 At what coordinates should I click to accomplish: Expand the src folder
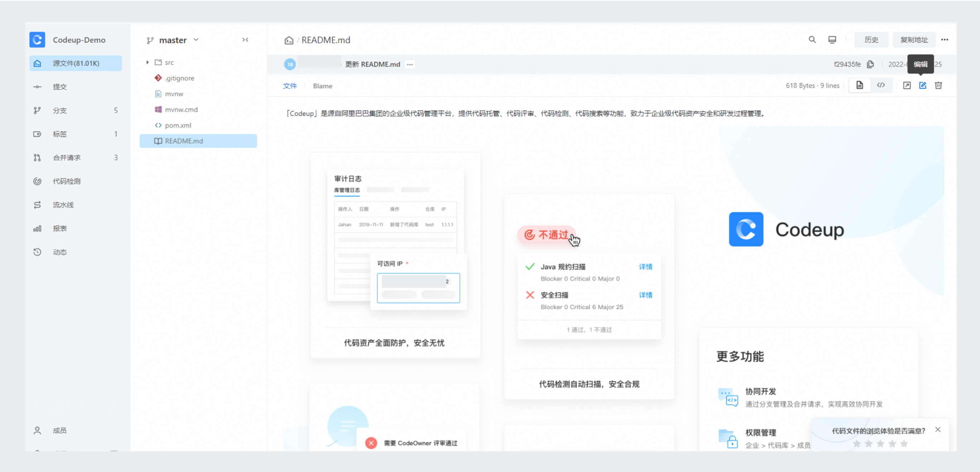point(147,62)
